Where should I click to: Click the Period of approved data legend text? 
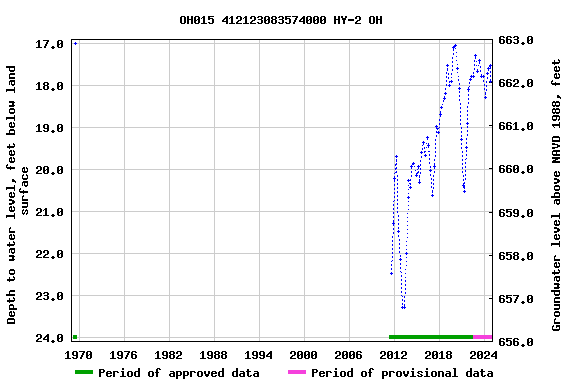(x=179, y=373)
